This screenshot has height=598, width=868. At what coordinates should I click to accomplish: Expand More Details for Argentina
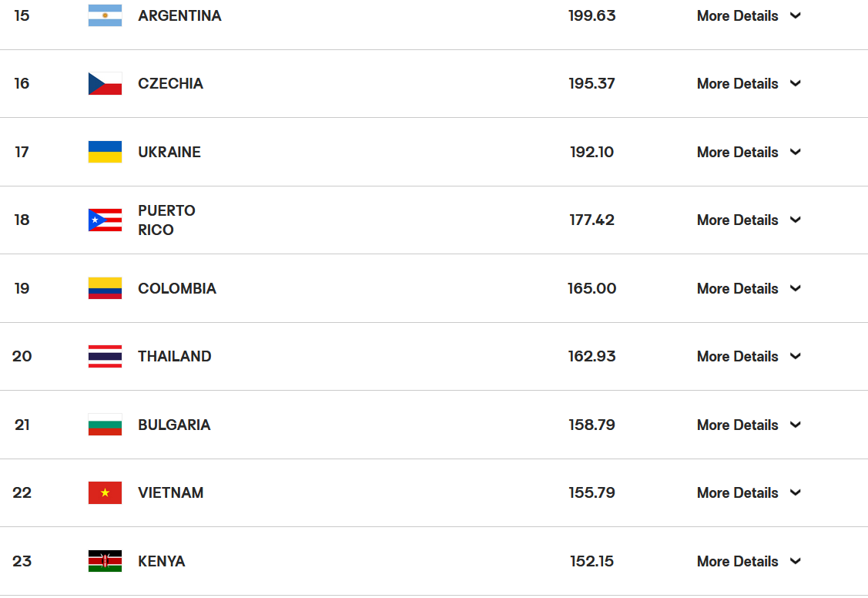(749, 15)
